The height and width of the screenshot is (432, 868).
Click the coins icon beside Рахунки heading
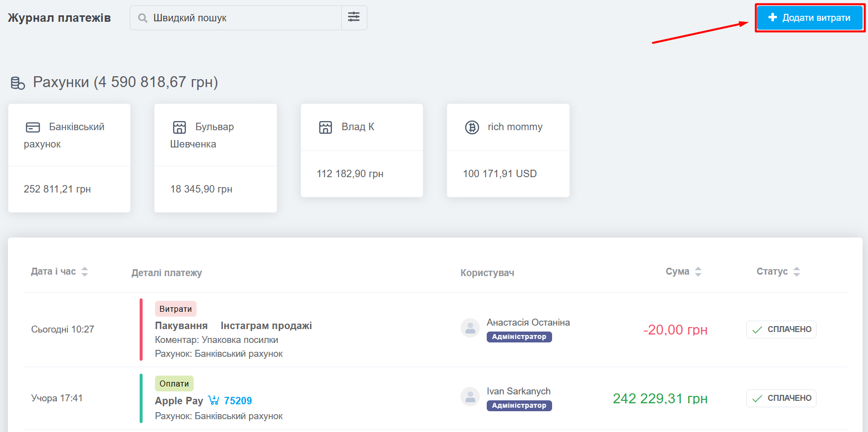pos(18,83)
